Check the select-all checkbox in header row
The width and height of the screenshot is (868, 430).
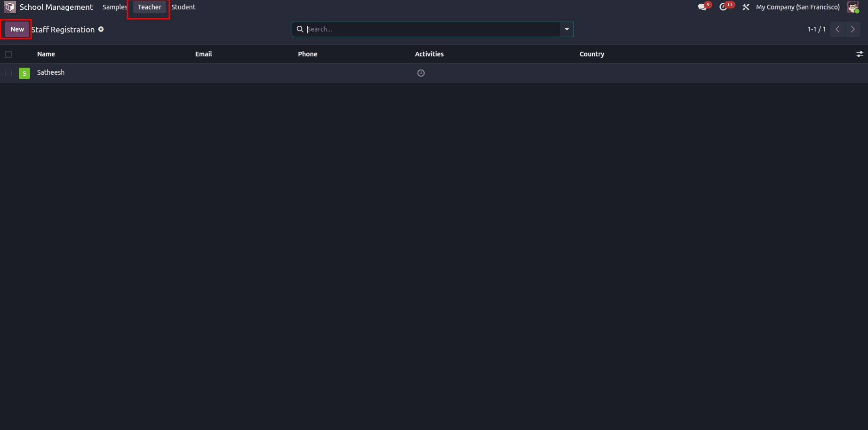tap(8, 55)
